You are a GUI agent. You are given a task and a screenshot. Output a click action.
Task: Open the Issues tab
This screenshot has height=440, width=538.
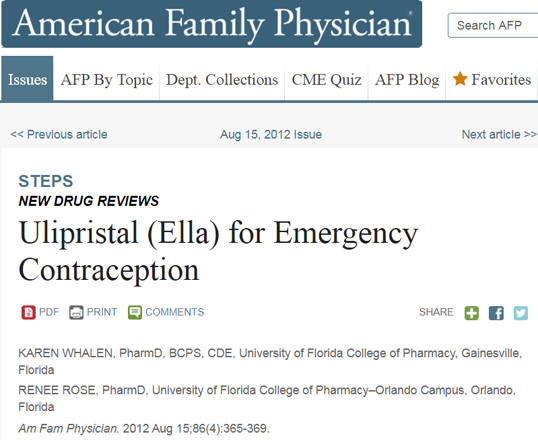click(27, 79)
